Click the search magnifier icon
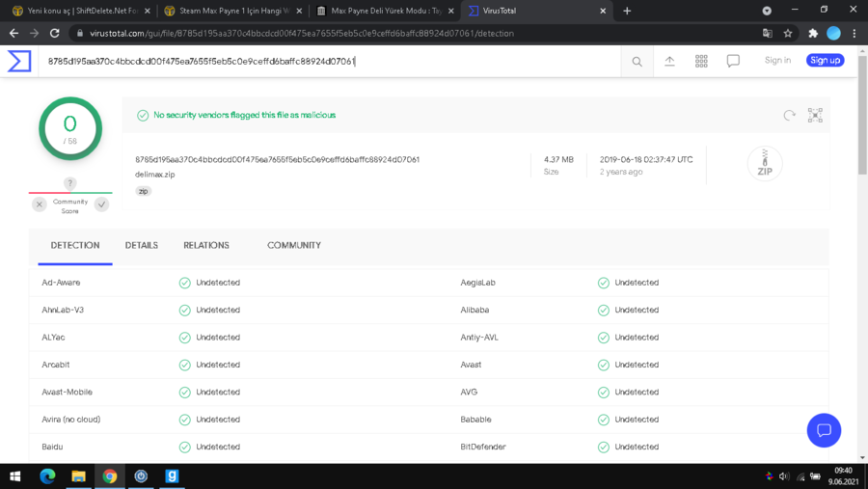 pyautogui.click(x=637, y=61)
